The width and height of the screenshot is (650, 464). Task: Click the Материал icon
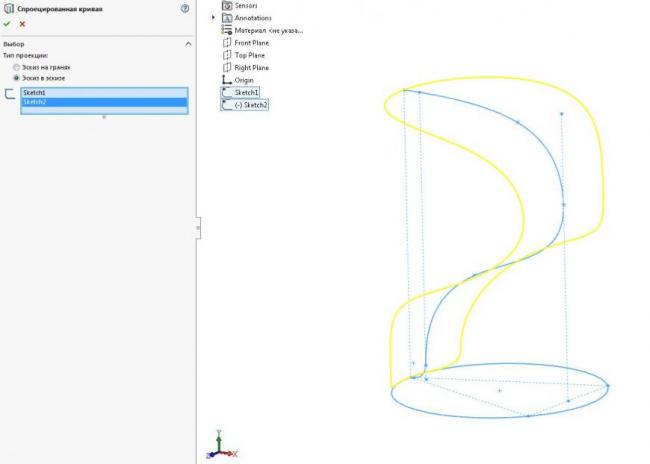click(x=227, y=30)
